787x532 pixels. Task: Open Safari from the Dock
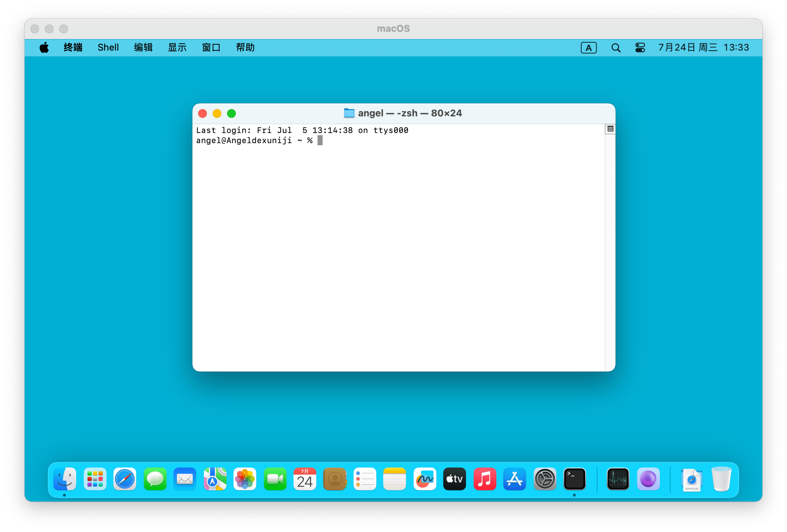125,479
